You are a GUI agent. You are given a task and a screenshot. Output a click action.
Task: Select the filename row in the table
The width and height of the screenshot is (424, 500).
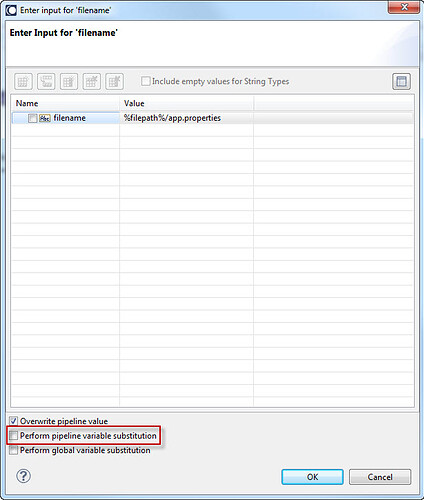coord(213,118)
